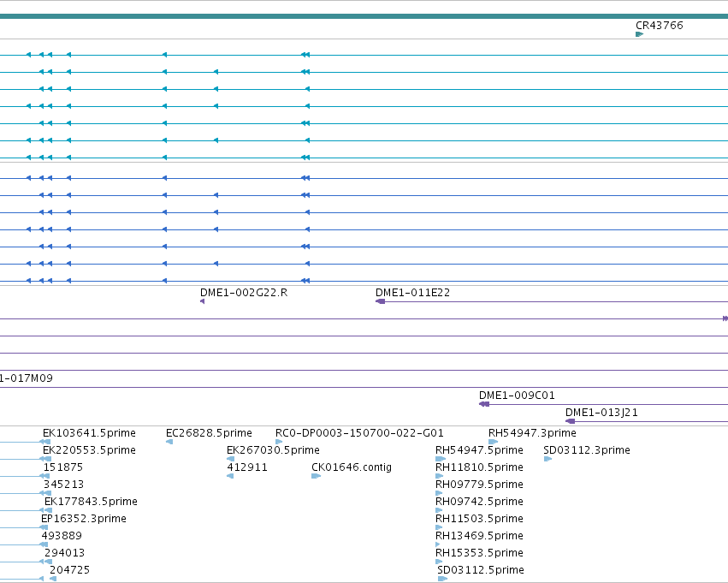Click the EK267030.5prime label
The width and height of the screenshot is (728, 583).
tap(273, 450)
